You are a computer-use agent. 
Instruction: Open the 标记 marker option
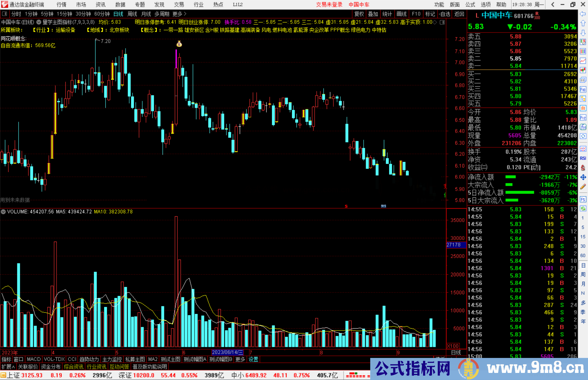(430, 14)
